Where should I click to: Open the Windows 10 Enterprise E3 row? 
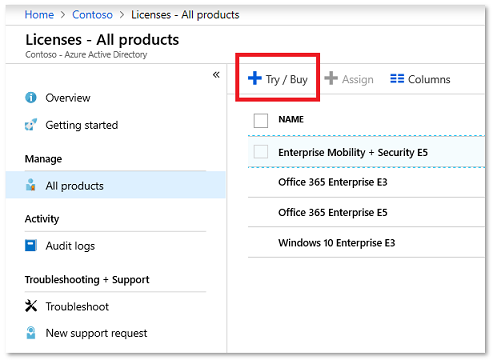tap(366, 243)
